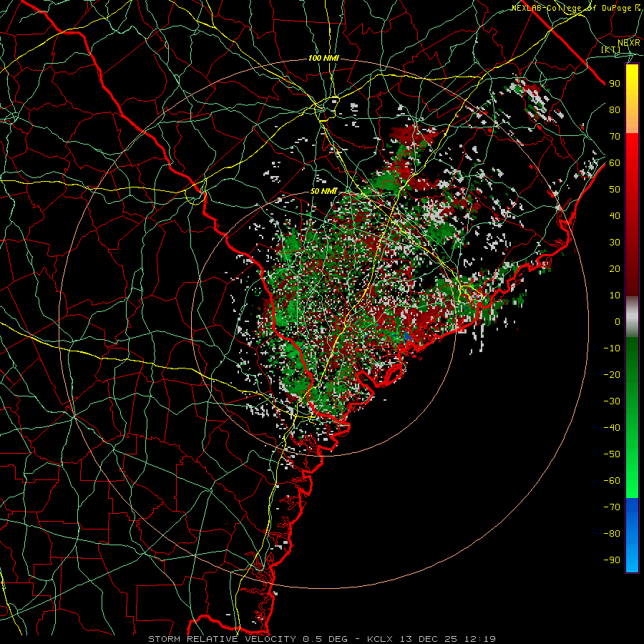Click the 80 value on velocity scale

(615, 110)
